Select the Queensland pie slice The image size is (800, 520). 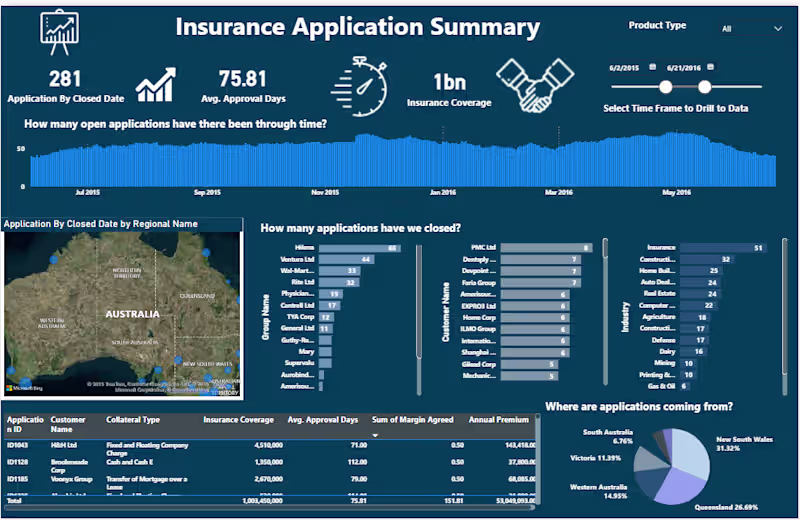point(680,484)
